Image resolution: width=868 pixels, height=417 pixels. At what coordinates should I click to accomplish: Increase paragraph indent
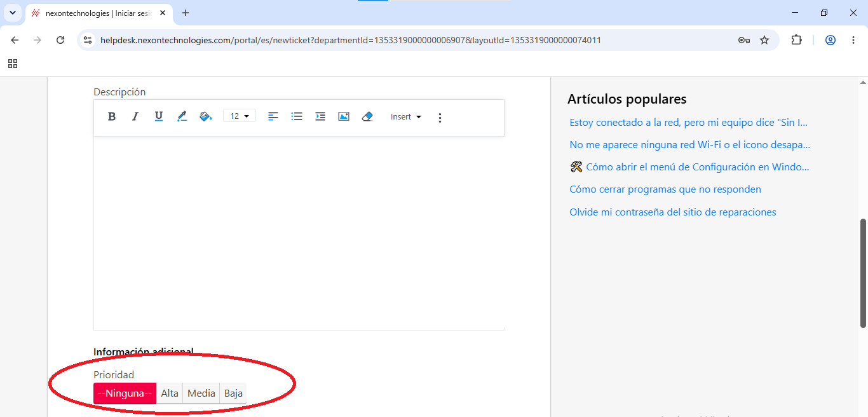pyautogui.click(x=320, y=117)
